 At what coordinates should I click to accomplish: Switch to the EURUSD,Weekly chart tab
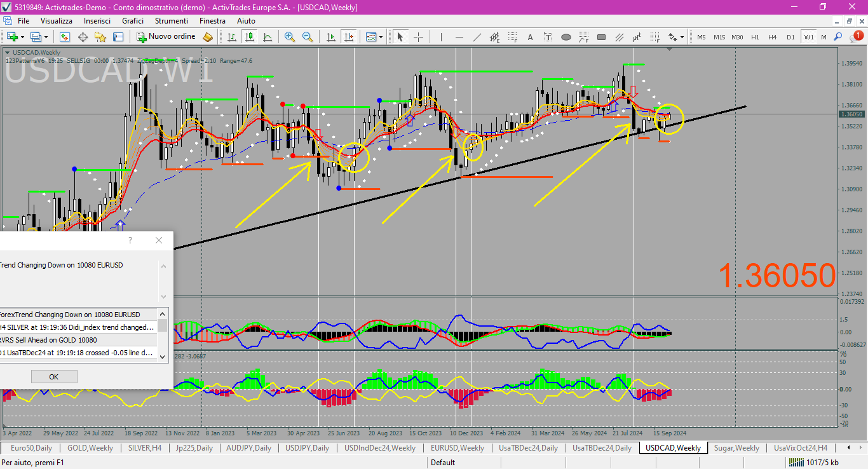458,448
